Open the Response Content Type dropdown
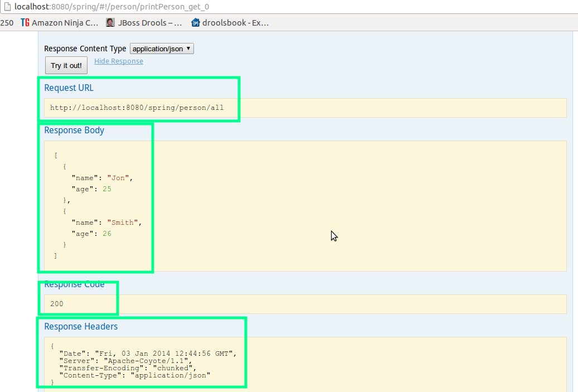The width and height of the screenshot is (578, 392). pyautogui.click(x=161, y=49)
